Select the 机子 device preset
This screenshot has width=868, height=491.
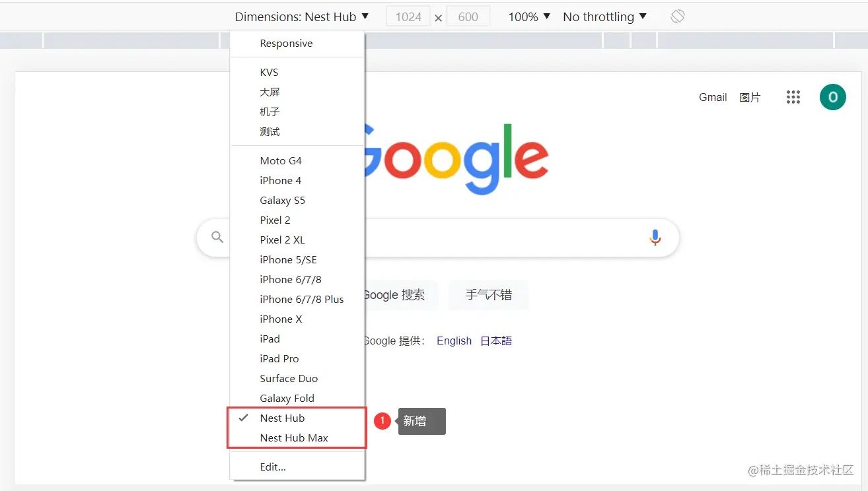click(x=297, y=112)
